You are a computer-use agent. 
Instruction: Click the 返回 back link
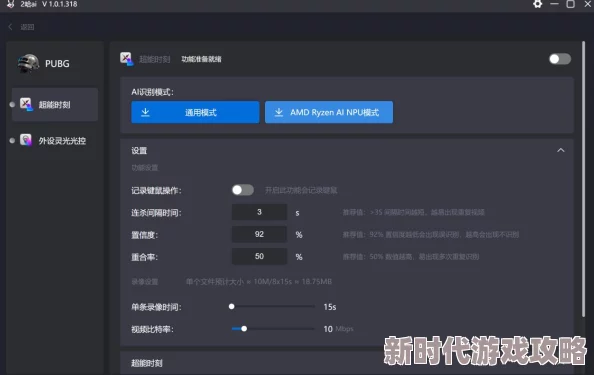pyautogui.click(x=27, y=27)
